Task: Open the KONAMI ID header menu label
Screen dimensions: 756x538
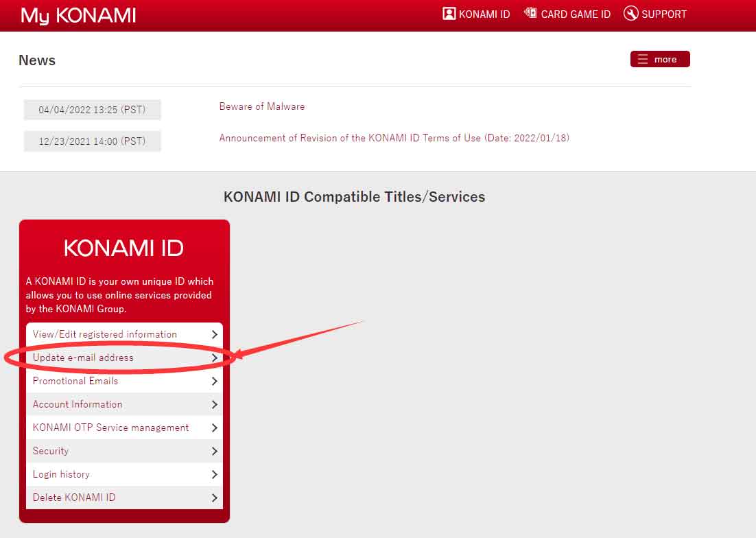Action: tap(484, 14)
